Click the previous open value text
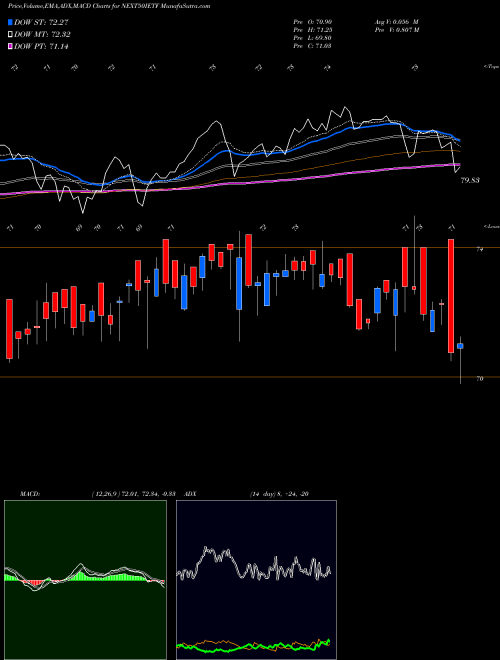Viewport: 500px width, 660px height. [x=312, y=21]
